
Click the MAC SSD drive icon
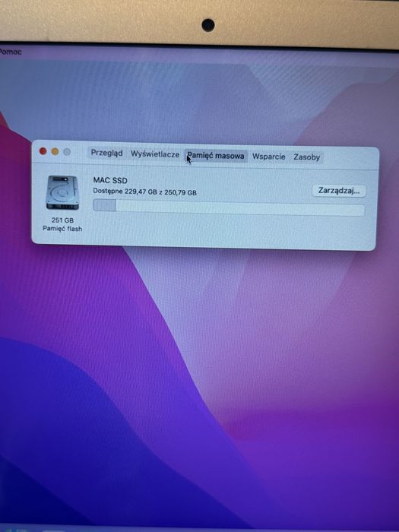pos(62,192)
